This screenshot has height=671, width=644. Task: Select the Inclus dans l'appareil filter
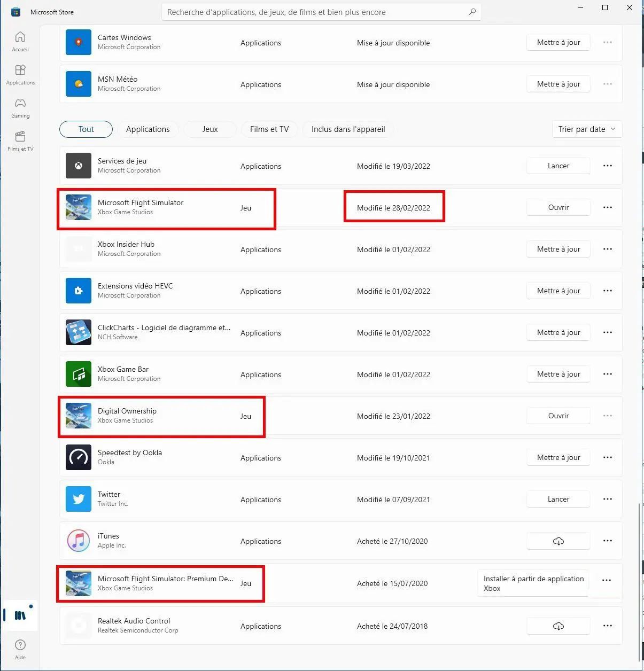348,129
